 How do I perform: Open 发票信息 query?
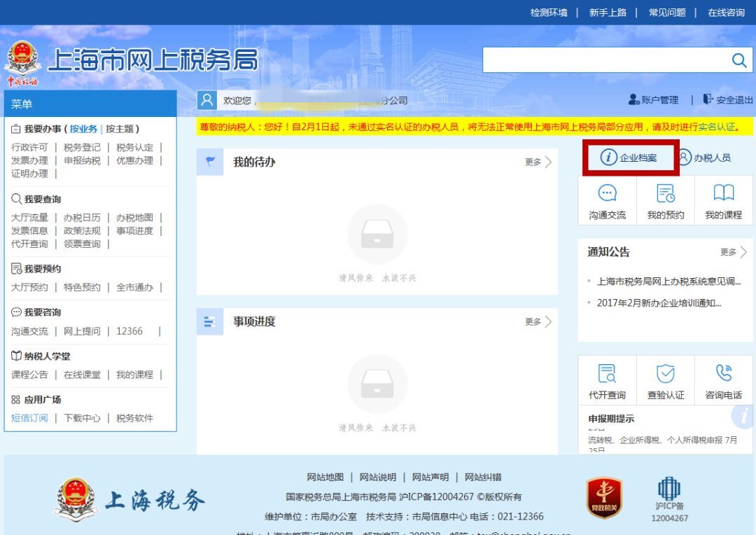coord(29,230)
